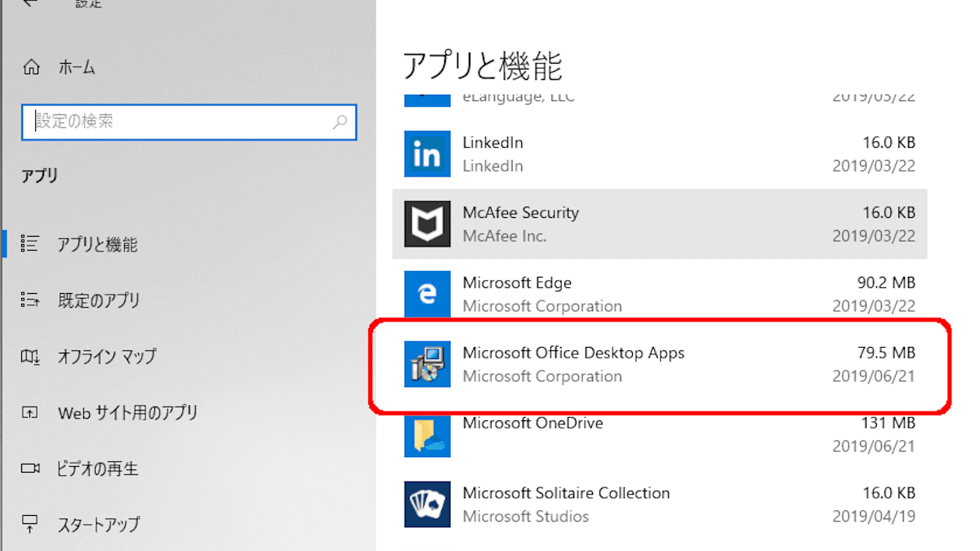Viewport: 980px width, 551px height.
Task: Click the Microsoft OneDrive folder icon
Action: (x=427, y=434)
